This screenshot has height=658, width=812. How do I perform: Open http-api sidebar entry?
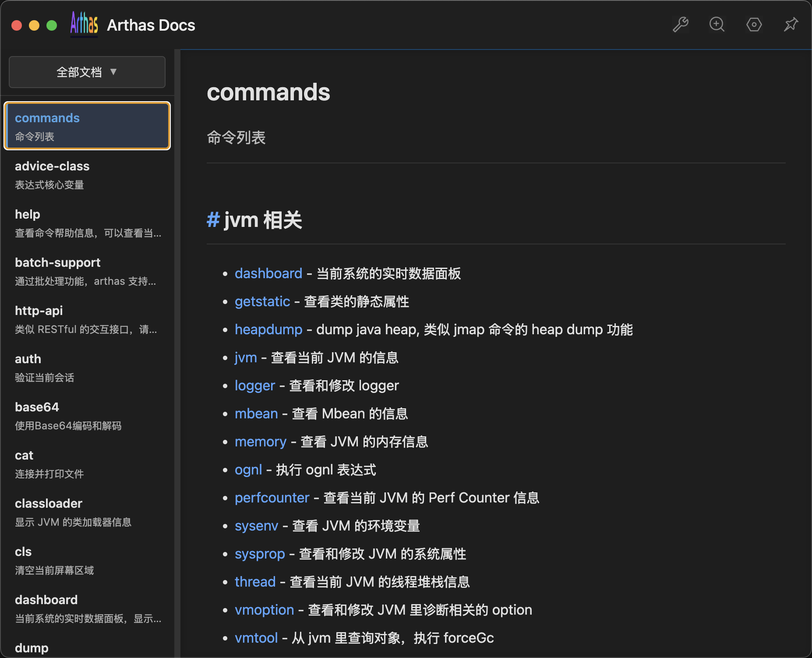point(87,319)
